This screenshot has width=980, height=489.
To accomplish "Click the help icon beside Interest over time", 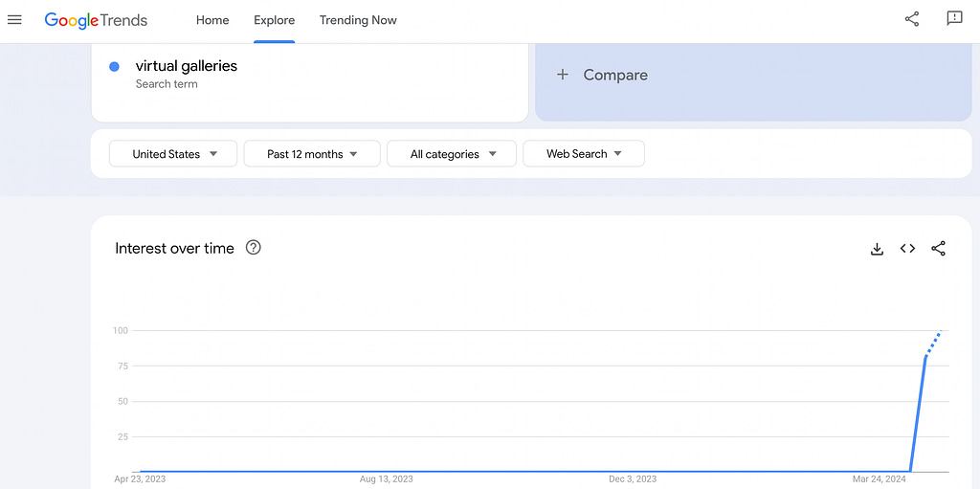I will (253, 248).
